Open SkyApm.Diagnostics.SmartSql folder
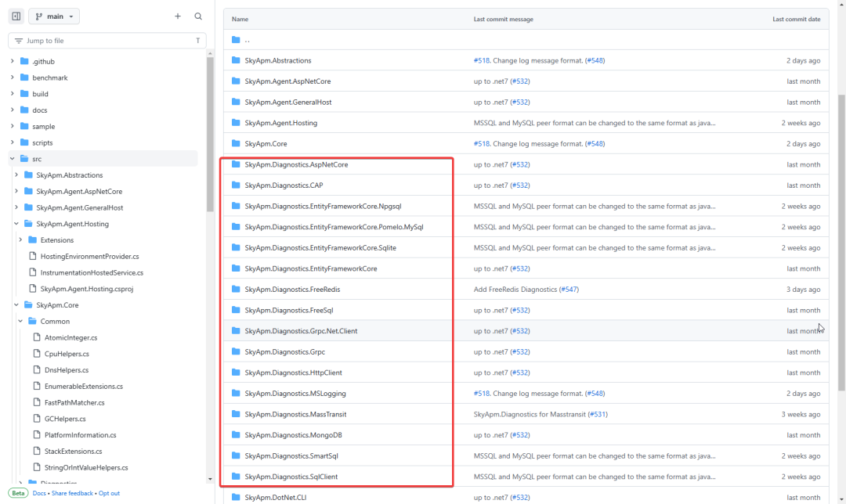This screenshot has height=504, width=846. point(291,456)
